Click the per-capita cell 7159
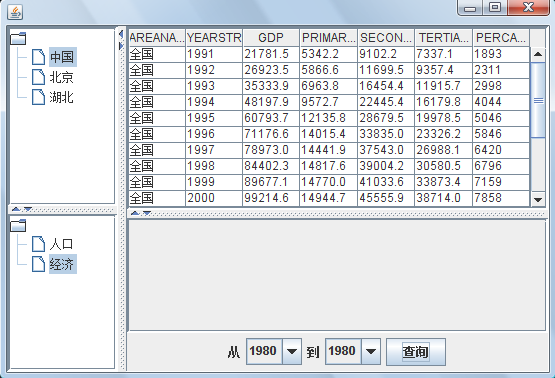This screenshot has width=555, height=378. (501, 182)
